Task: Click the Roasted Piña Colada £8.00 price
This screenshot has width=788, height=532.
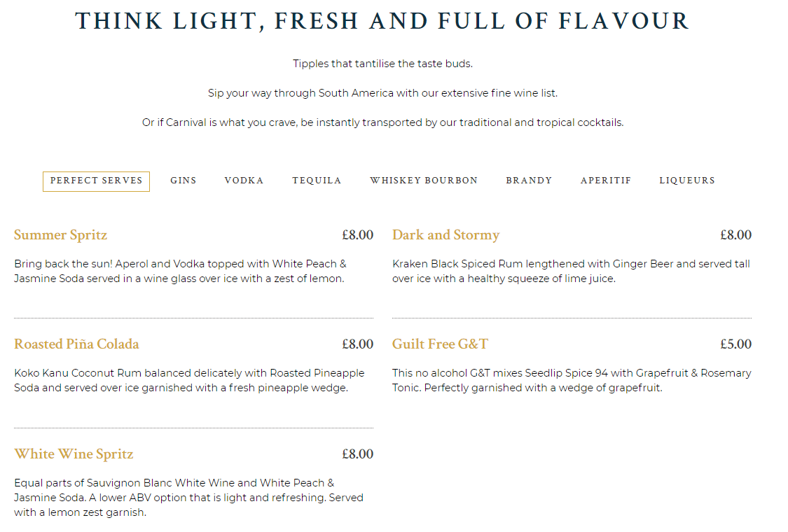Action: coord(357,344)
